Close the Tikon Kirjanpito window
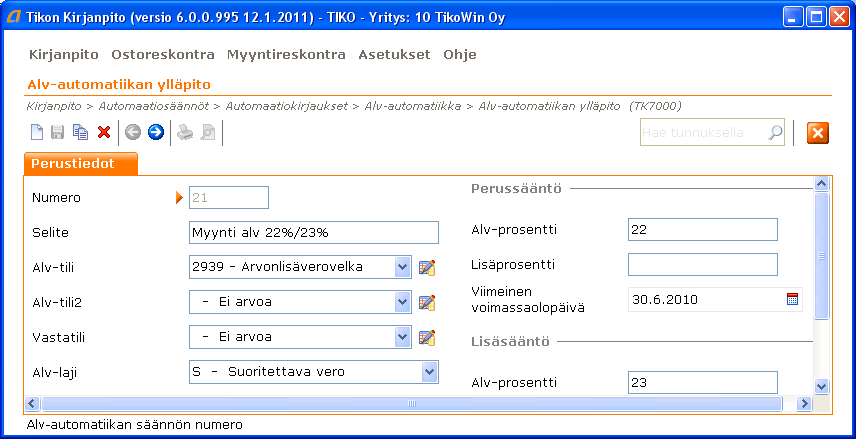Screen dimensions: 856x439 click(x=839, y=17)
